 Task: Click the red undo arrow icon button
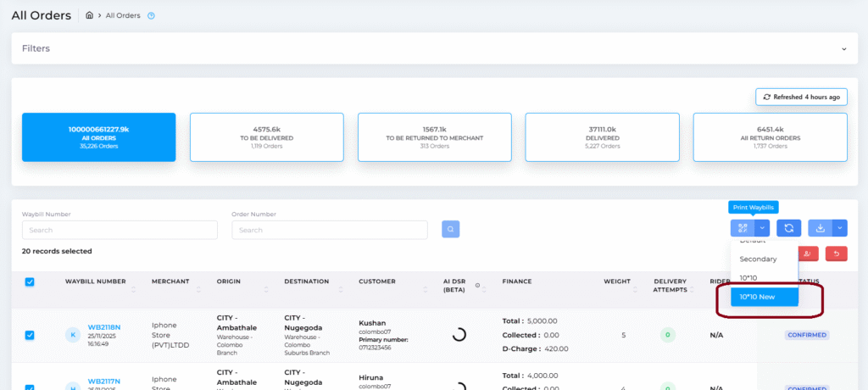pyautogui.click(x=837, y=253)
